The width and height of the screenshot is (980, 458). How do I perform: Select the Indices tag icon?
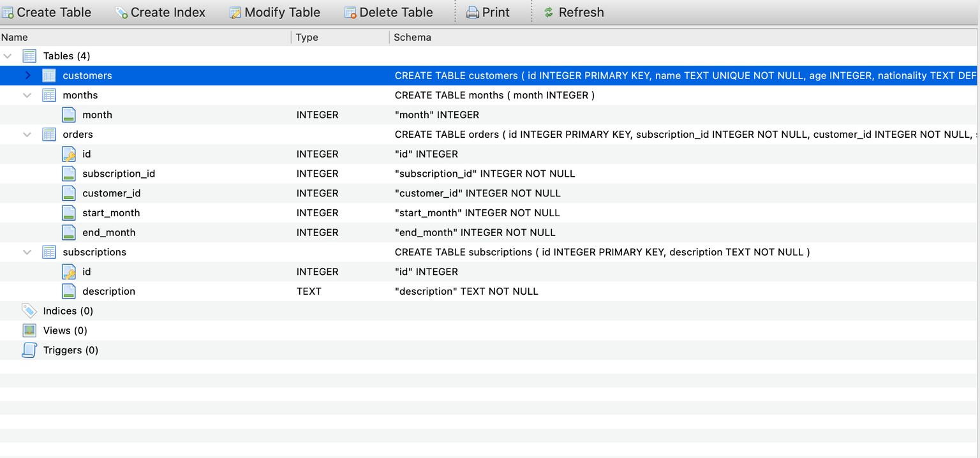pyautogui.click(x=29, y=311)
